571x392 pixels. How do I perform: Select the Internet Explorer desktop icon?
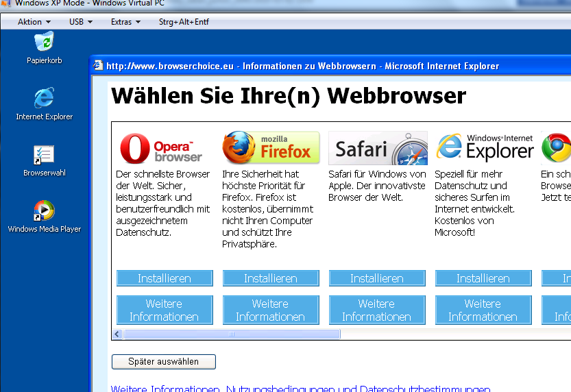(x=45, y=103)
